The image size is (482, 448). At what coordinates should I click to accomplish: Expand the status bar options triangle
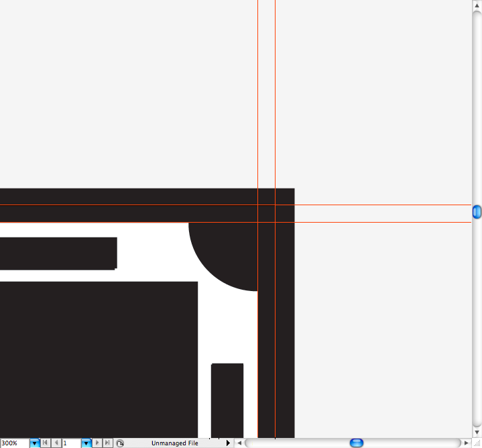(228, 443)
